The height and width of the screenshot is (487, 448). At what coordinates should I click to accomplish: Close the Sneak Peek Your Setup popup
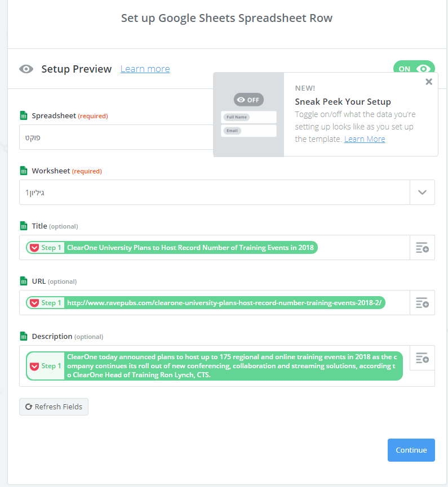click(429, 82)
